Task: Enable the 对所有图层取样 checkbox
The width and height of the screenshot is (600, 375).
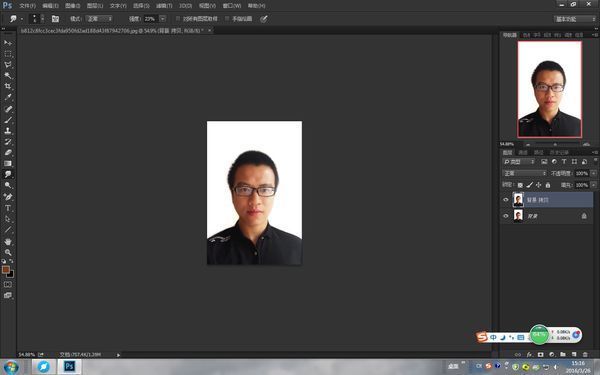Action: point(178,18)
